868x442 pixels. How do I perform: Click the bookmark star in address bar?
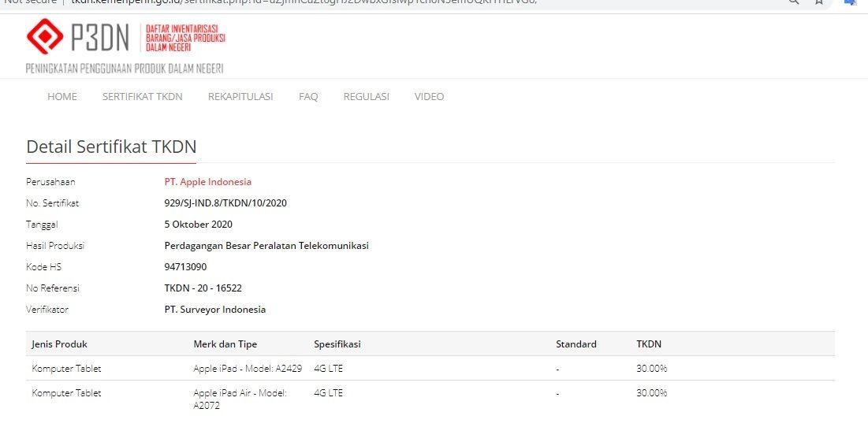819,2
